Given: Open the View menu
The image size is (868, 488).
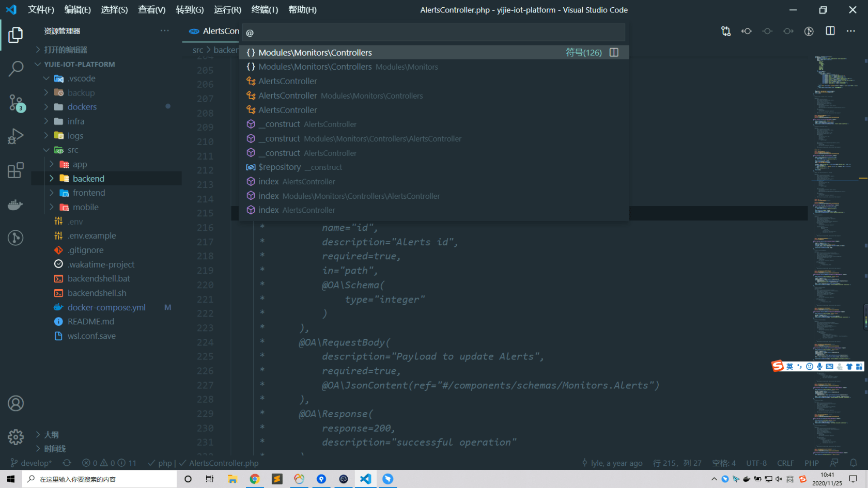Looking at the screenshot, I should click(x=151, y=10).
